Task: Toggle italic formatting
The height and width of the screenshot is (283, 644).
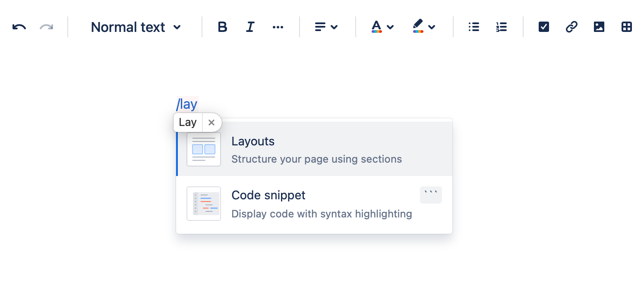Action: pyautogui.click(x=250, y=27)
